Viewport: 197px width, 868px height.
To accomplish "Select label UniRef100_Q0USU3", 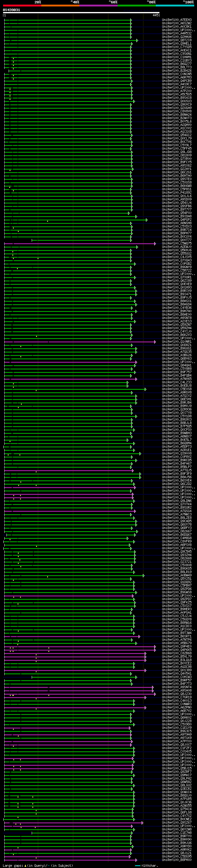I will pyautogui.click(x=177, y=101).
